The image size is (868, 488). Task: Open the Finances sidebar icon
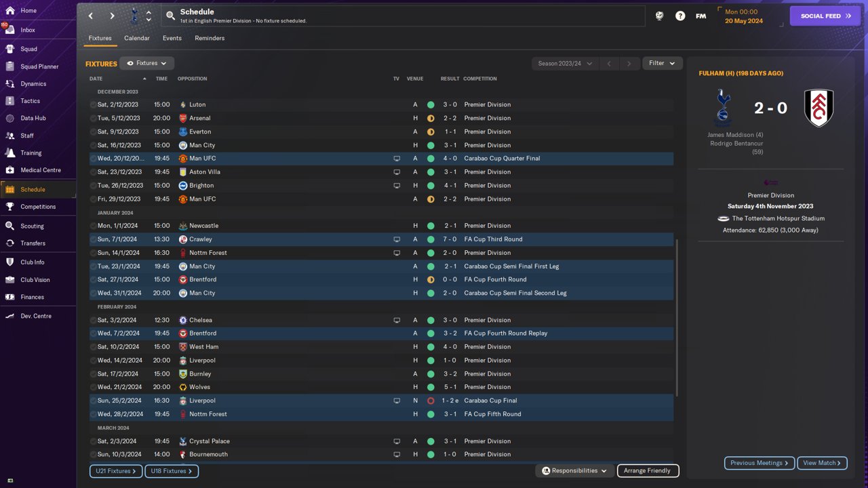point(9,297)
